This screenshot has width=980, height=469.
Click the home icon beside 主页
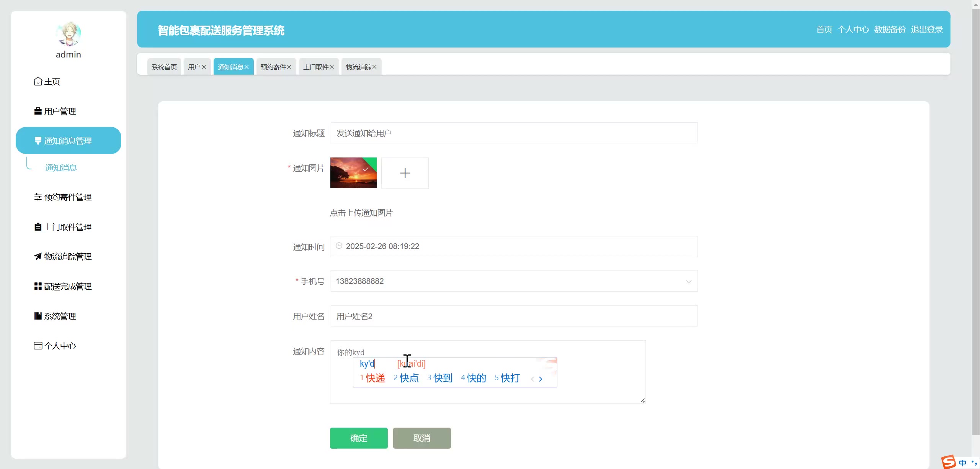click(38, 81)
